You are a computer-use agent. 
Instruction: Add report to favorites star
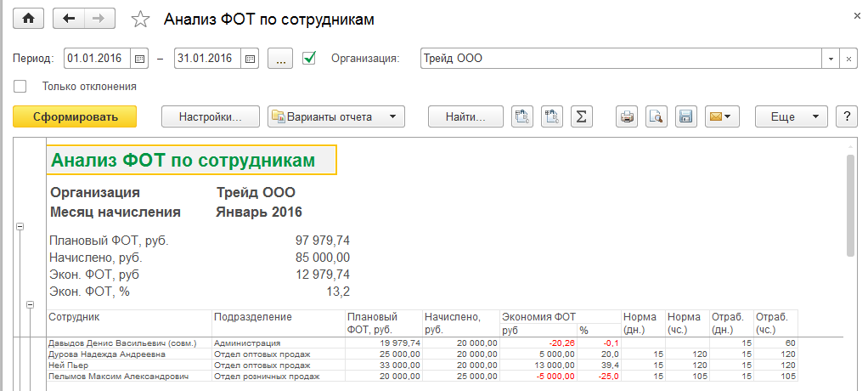(x=141, y=20)
